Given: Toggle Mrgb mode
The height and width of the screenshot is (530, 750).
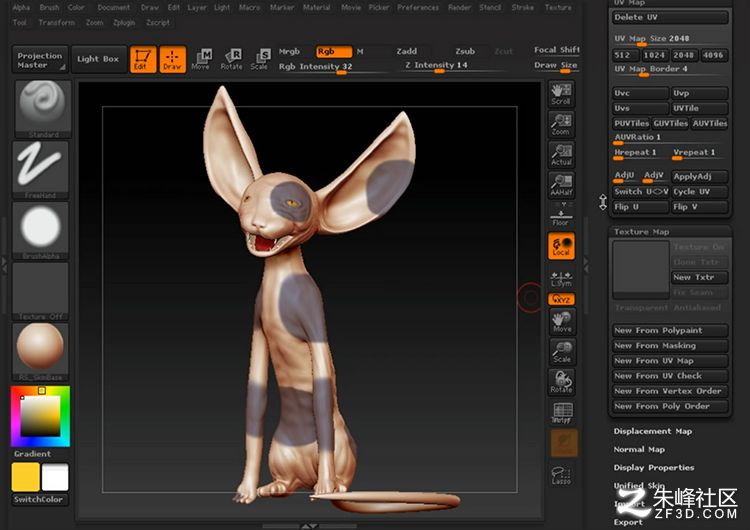Looking at the screenshot, I should coord(289,51).
